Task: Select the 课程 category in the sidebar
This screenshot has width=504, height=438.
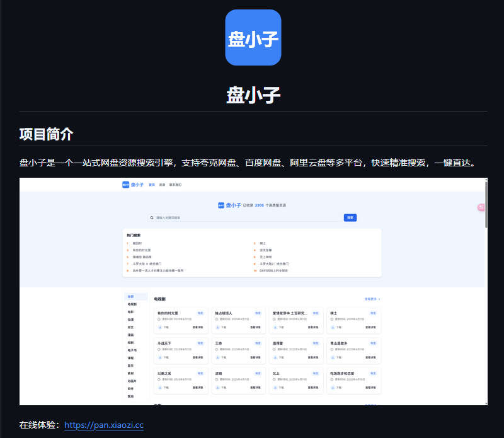Action: [x=130, y=358]
